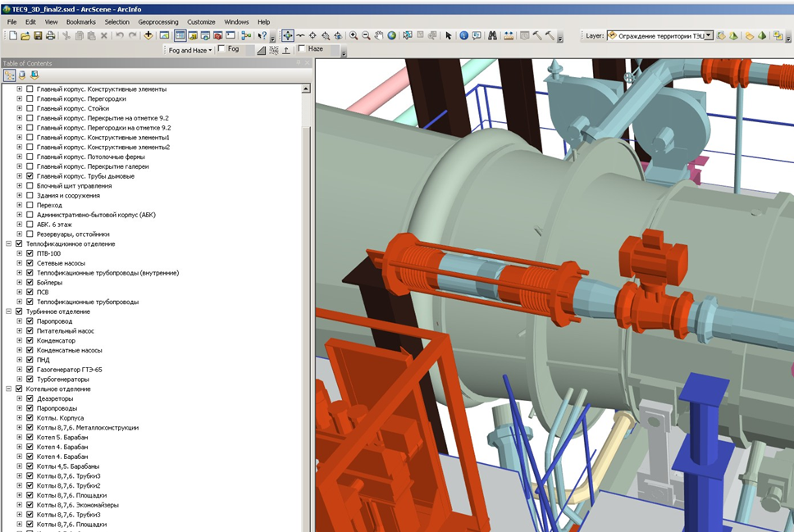Click the Save document icon

click(38, 35)
